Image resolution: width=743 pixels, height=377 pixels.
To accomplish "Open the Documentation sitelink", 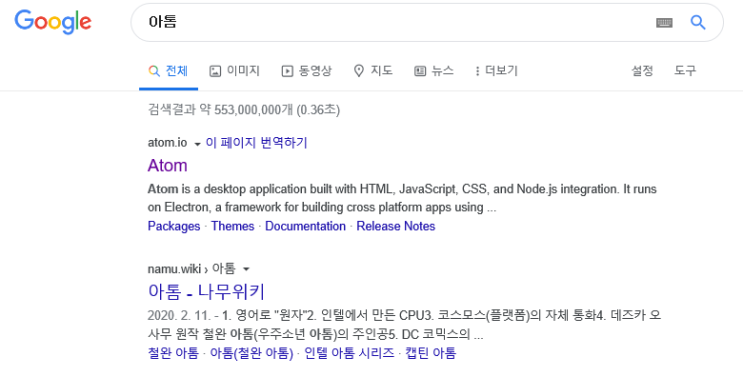I will [x=305, y=226].
